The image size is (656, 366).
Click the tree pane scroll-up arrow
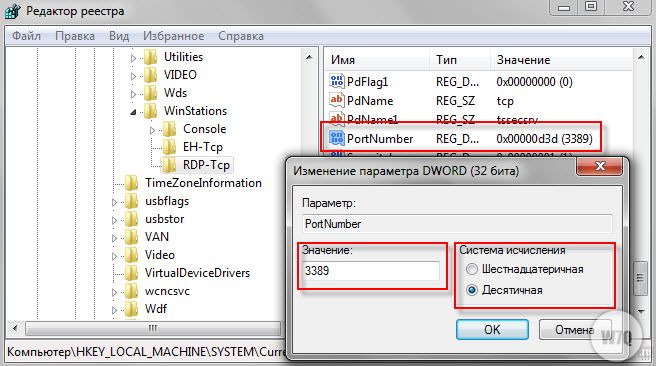(x=309, y=57)
